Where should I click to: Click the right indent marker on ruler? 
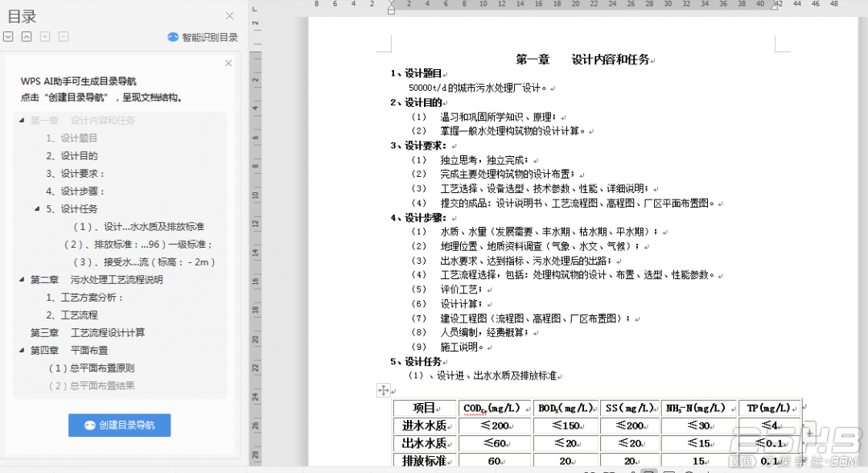[775, 6]
